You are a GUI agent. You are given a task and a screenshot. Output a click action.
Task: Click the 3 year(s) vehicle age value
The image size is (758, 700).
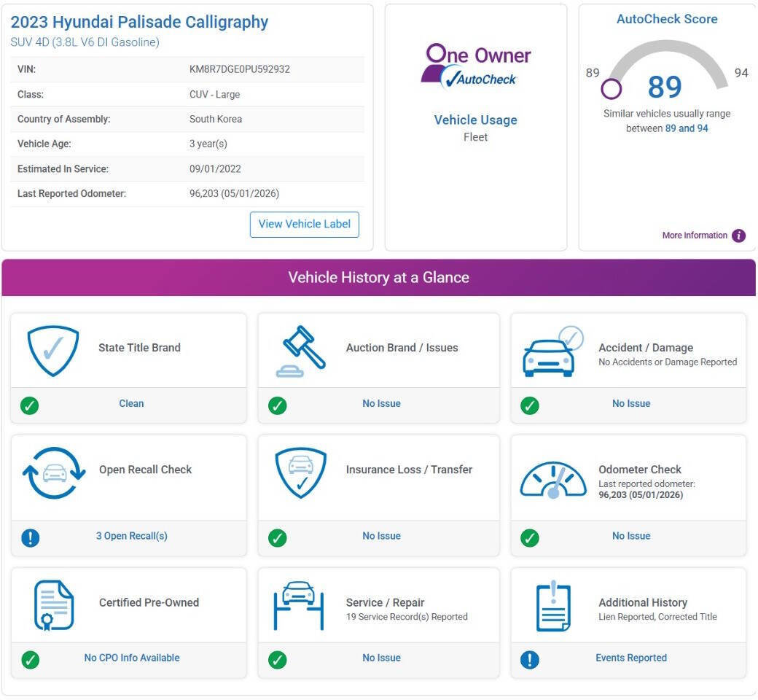tap(208, 144)
